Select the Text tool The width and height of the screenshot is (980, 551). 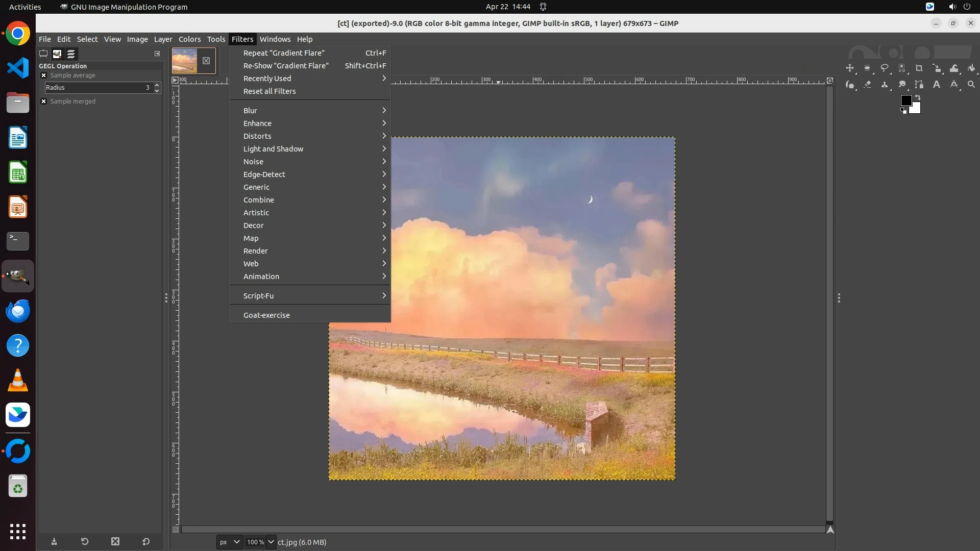(x=937, y=85)
